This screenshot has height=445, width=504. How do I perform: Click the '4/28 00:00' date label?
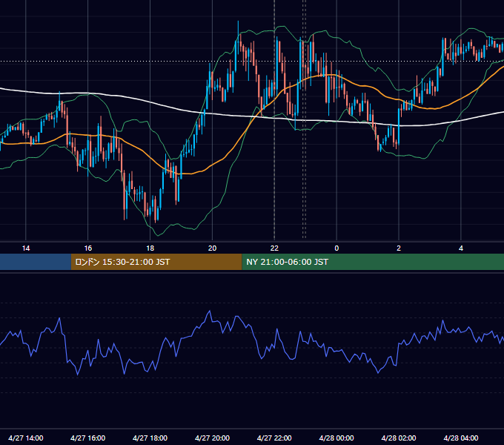coord(336,438)
